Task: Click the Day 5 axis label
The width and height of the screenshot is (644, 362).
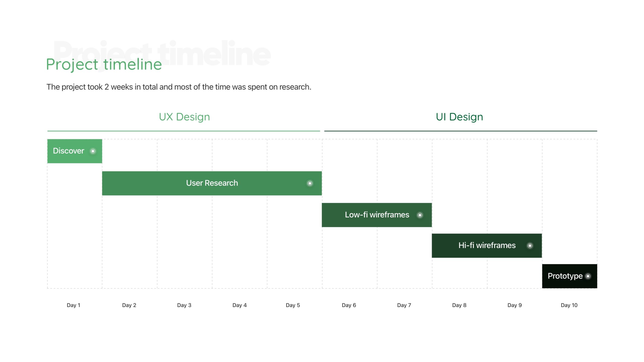Action: pos(293,305)
